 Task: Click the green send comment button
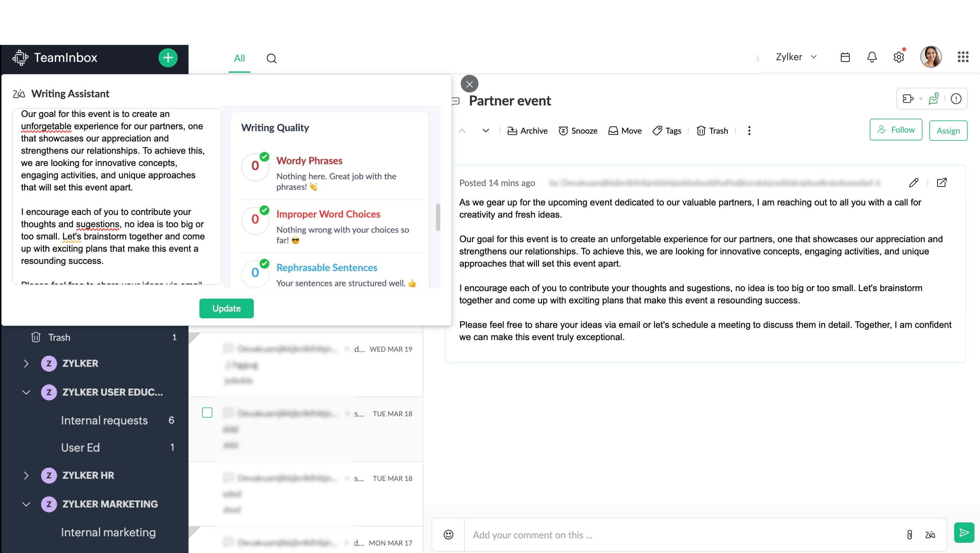click(x=964, y=533)
